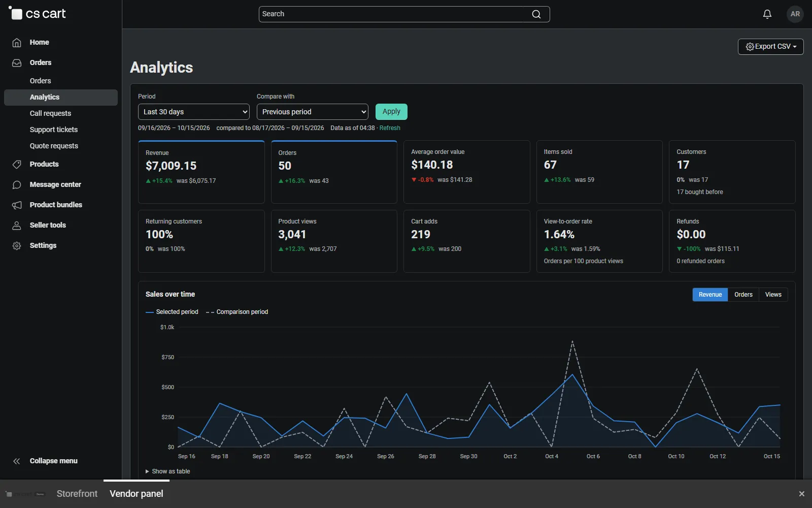Click the Apply button
This screenshot has width=812, height=508.
(x=391, y=112)
